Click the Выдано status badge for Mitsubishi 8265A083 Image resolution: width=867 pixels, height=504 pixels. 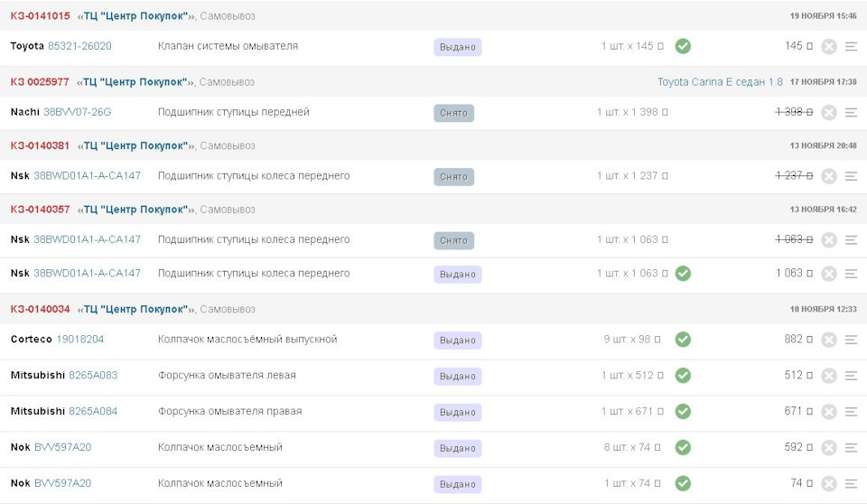pyautogui.click(x=457, y=377)
